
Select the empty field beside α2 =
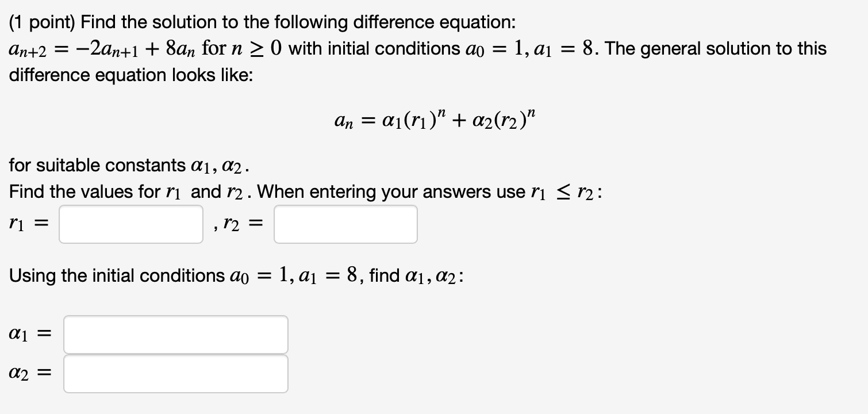[x=175, y=374]
